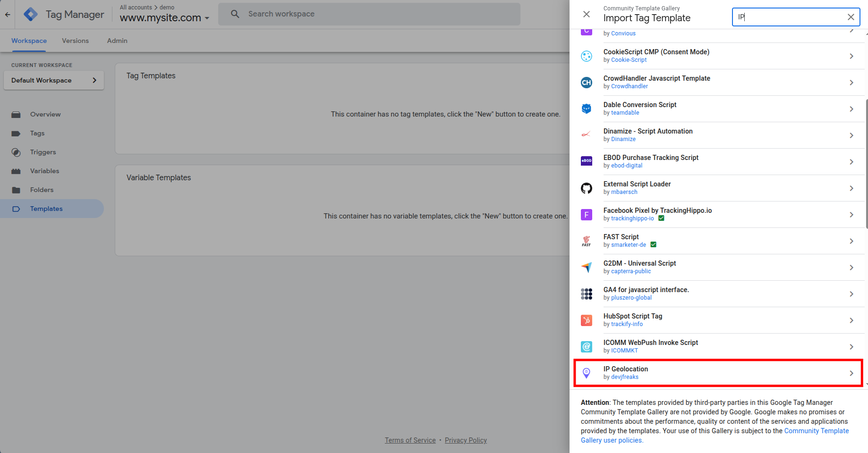Click the CrowdHandler CH logo icon
Image resolution: width=868 pixels, height=453 pixels.
click(587, 83)
